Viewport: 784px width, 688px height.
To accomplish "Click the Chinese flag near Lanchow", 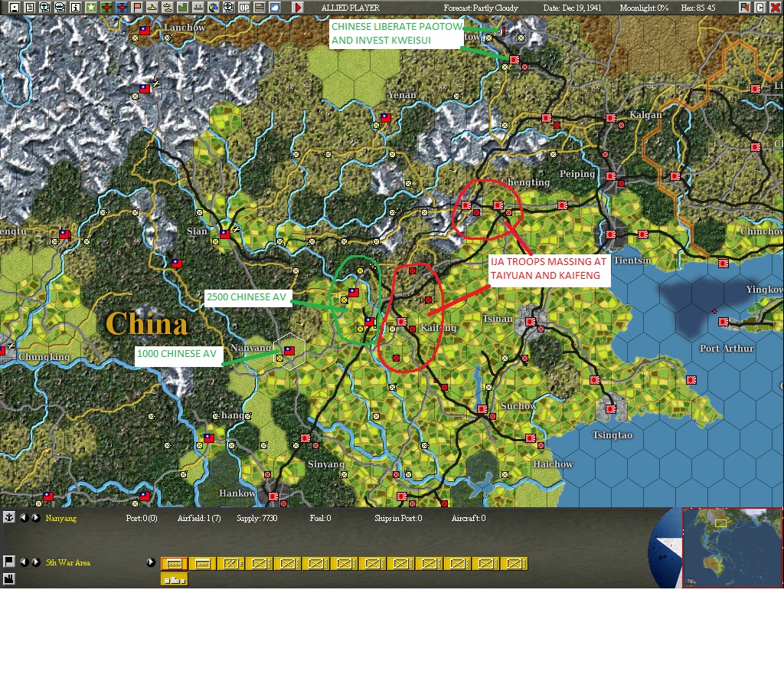I will [x=145, y=30].
